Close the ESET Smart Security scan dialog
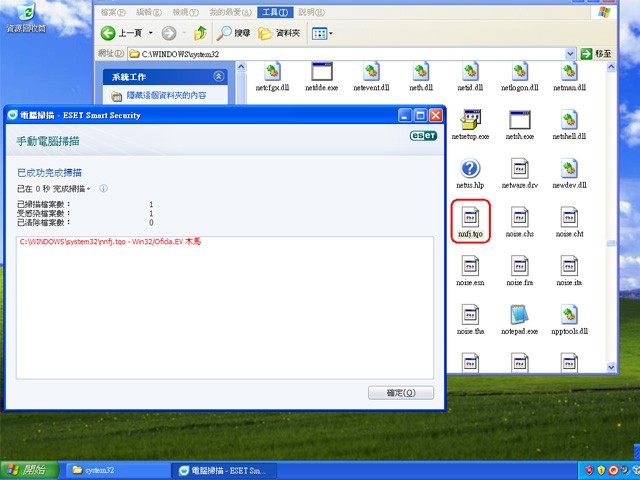The height and width of the screenshot is (480, 640). 436,116
